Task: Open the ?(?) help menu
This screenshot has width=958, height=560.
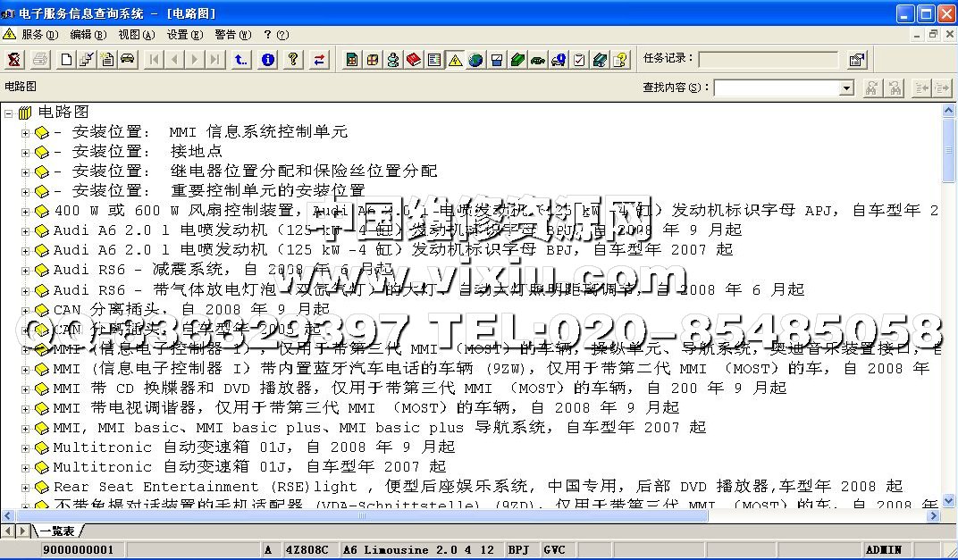Action: pos(276,35)
